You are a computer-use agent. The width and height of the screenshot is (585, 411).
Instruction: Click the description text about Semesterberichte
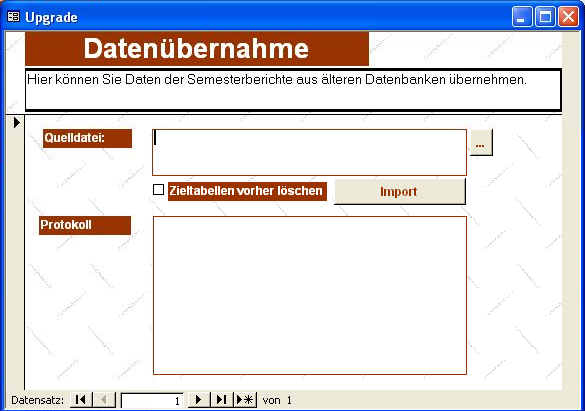[277, 79]
